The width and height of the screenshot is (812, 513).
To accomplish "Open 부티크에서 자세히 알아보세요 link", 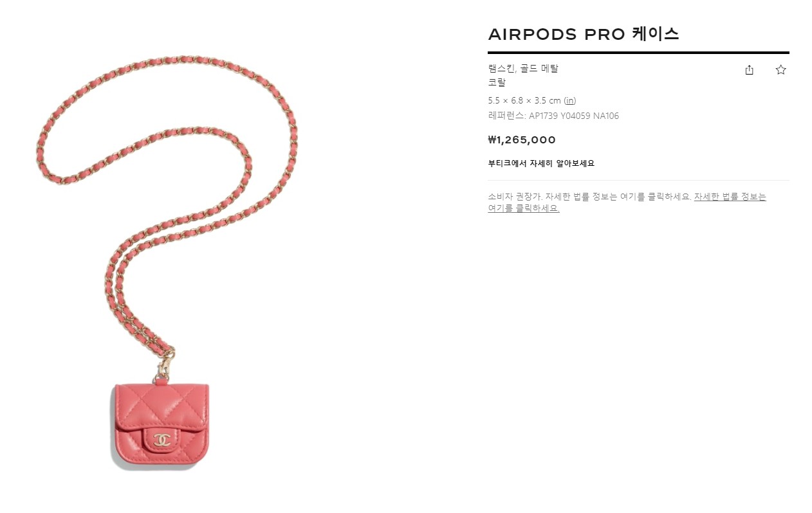I will [x=541, y=163].
